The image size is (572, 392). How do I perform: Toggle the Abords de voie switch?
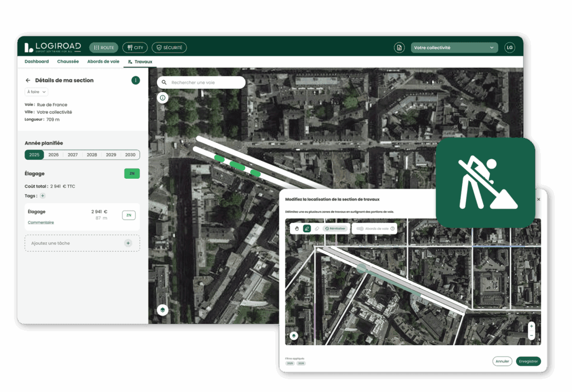(360, 228)
